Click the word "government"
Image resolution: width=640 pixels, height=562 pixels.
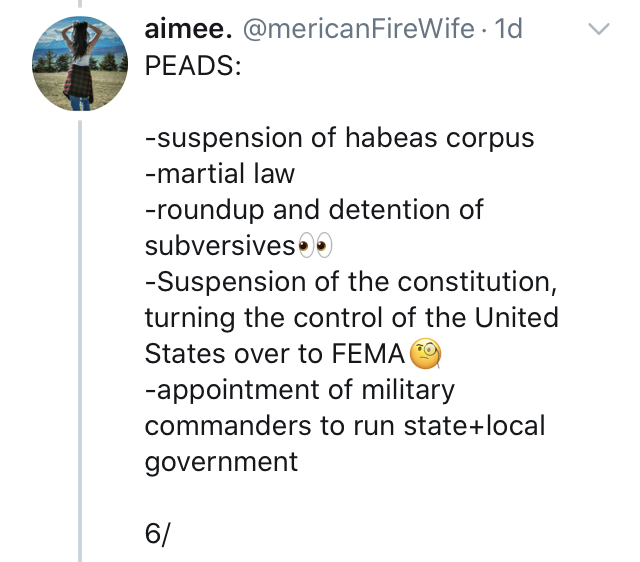point(221,463)
